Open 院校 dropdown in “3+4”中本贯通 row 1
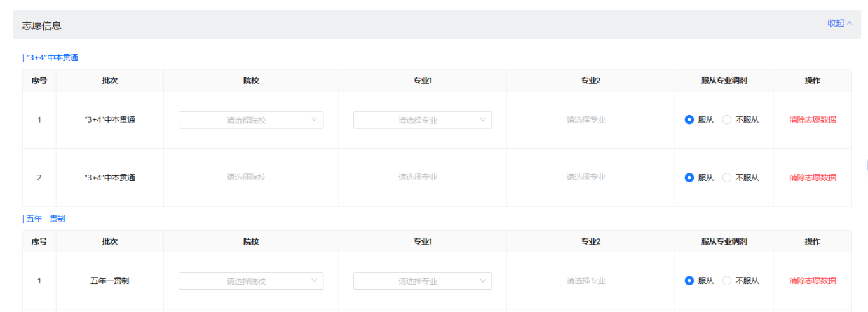The image size is (868, 312). tap(250, 120)
